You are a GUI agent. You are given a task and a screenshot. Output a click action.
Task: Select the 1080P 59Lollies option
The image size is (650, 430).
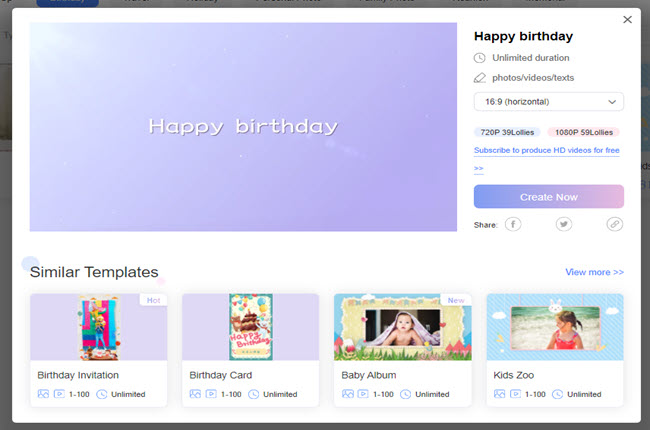(x=584, y=132)
